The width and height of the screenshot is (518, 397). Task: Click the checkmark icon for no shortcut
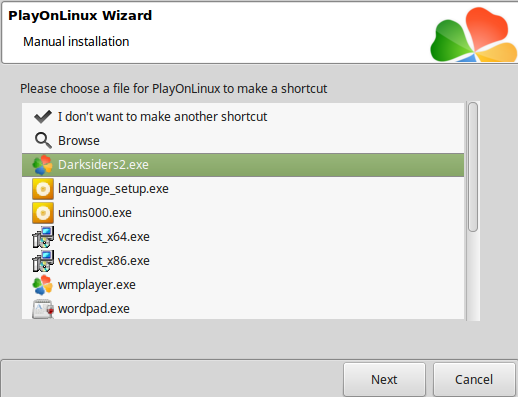tap(43, 117)
